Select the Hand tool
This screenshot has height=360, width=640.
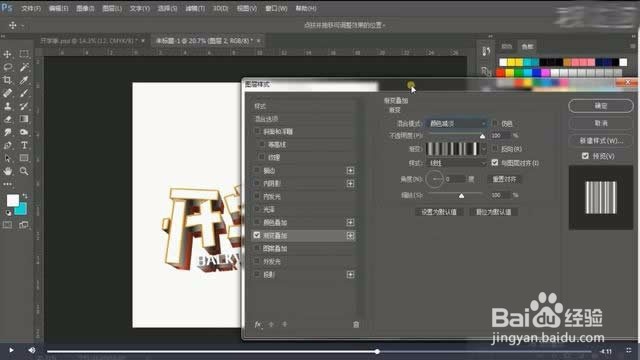pyautogui.click(x=7, y=171)
